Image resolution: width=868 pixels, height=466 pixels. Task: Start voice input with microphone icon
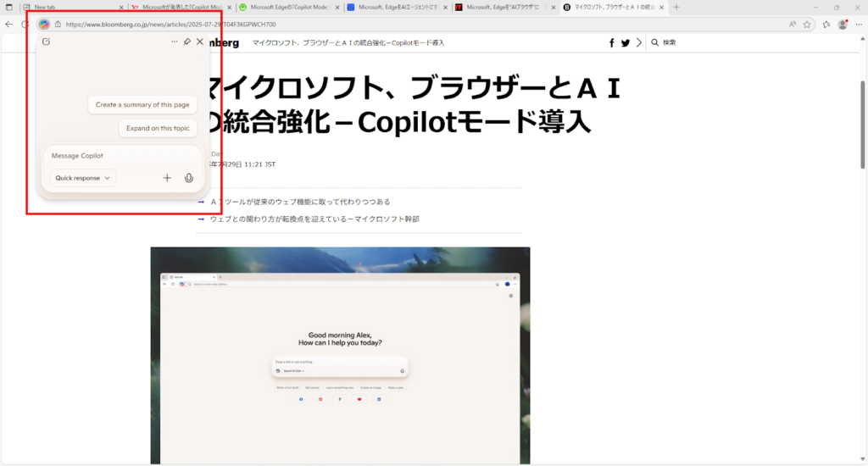coord(189,178)
